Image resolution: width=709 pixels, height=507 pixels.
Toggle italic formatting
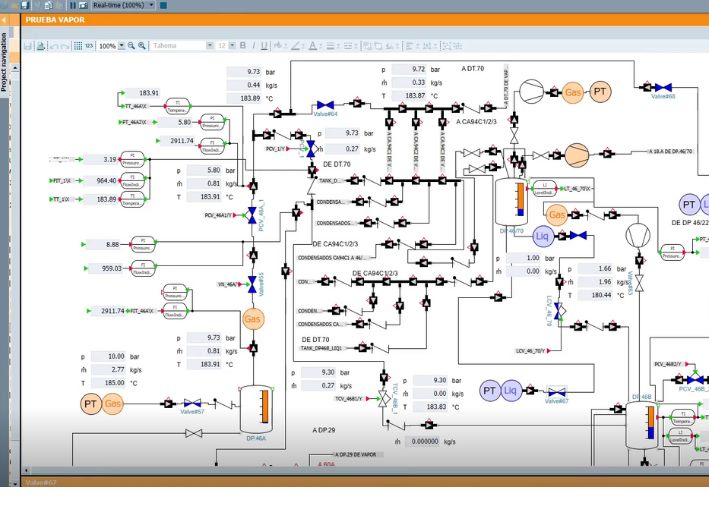(254, 46)
